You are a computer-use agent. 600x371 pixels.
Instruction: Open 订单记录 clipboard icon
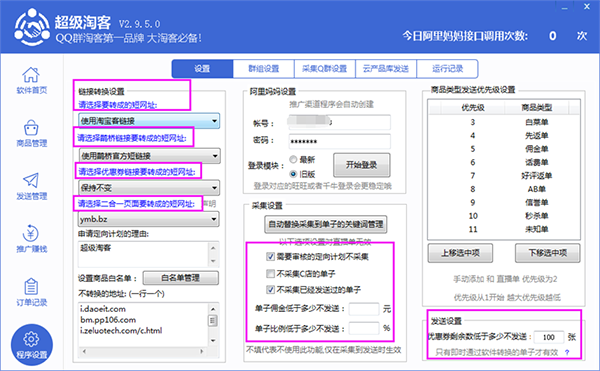pos(31,286)
